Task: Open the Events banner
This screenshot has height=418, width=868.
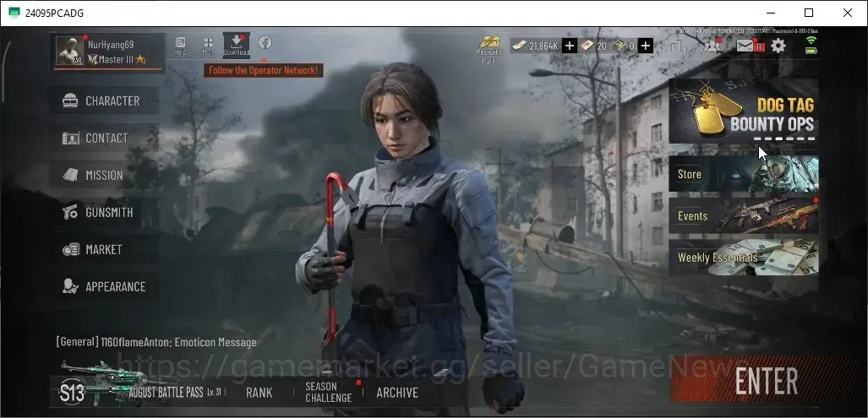Action: point(744,215)
